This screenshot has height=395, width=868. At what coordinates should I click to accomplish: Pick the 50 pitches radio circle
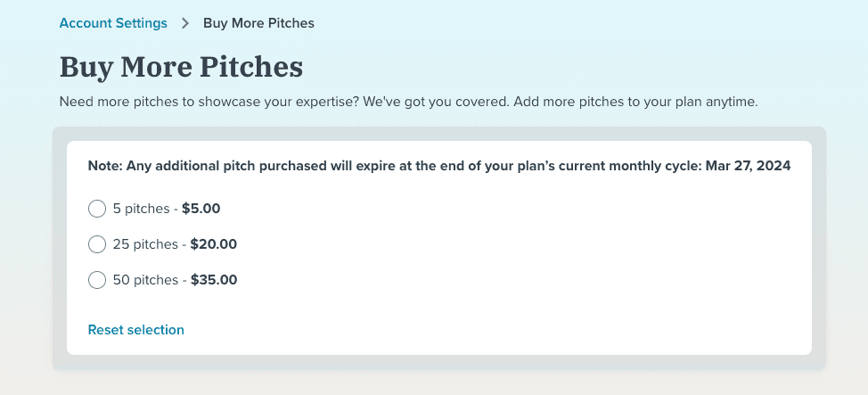click(97, 280)
